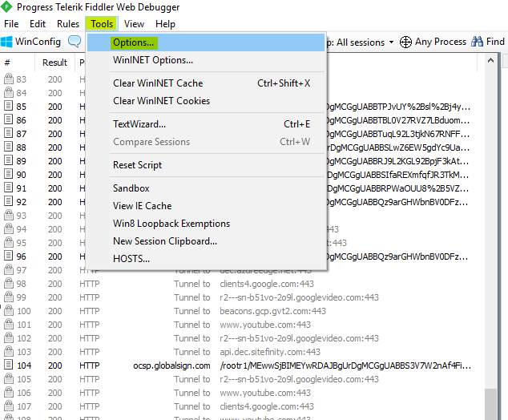
Task: Select session number 95
Action: [x=22, y=243]
